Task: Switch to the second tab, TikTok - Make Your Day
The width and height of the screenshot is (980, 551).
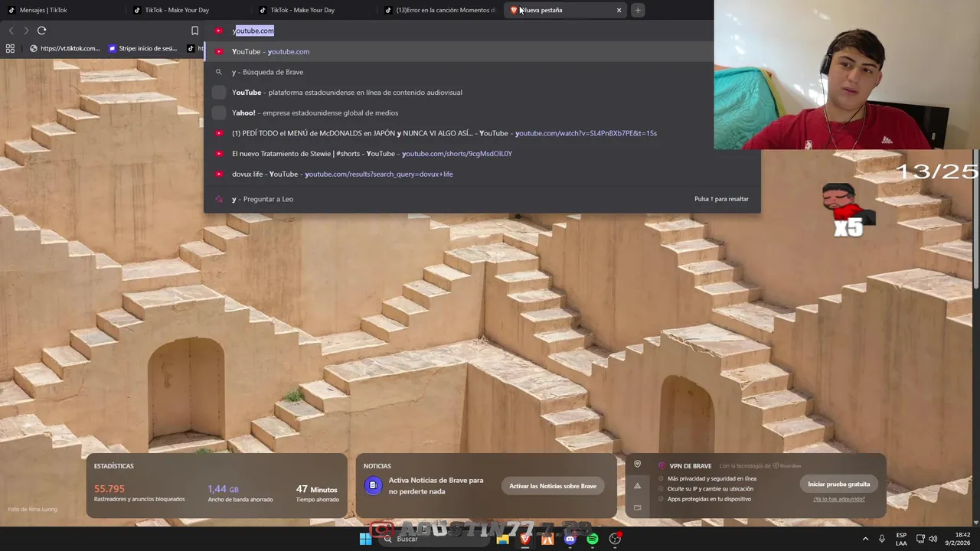Action: click(x=188, y=10)
